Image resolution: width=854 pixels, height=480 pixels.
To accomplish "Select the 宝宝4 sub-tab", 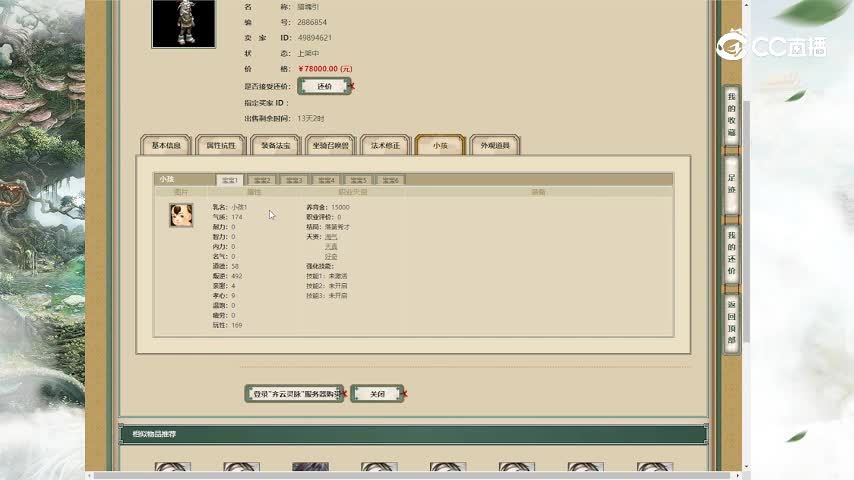I will coord(326,180).
